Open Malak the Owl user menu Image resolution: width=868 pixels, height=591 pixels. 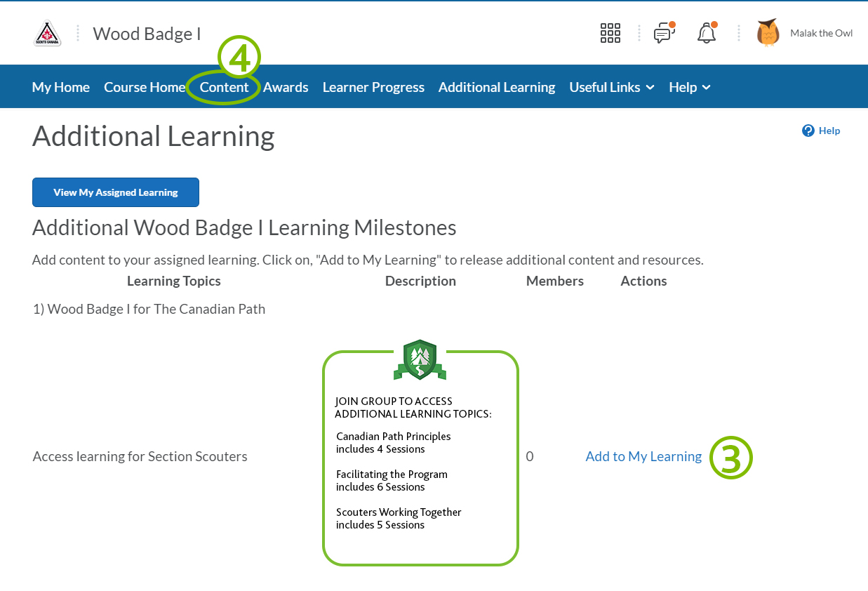coord(805,33)
